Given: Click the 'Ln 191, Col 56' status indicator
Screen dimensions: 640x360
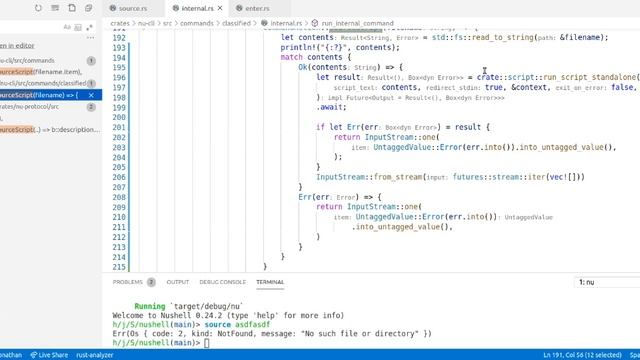Looking at the screenshot, I should click(x=582, y=355).
